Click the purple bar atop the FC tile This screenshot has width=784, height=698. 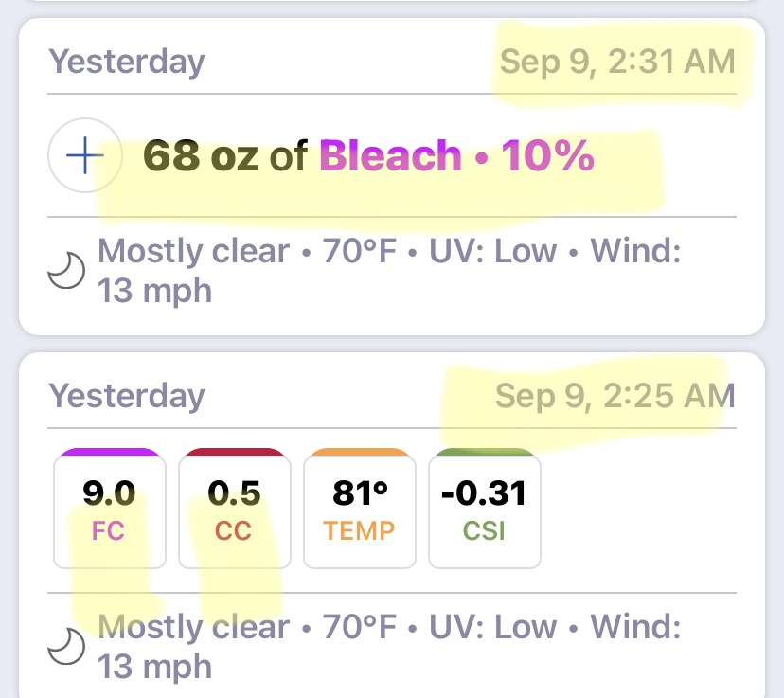110,452
